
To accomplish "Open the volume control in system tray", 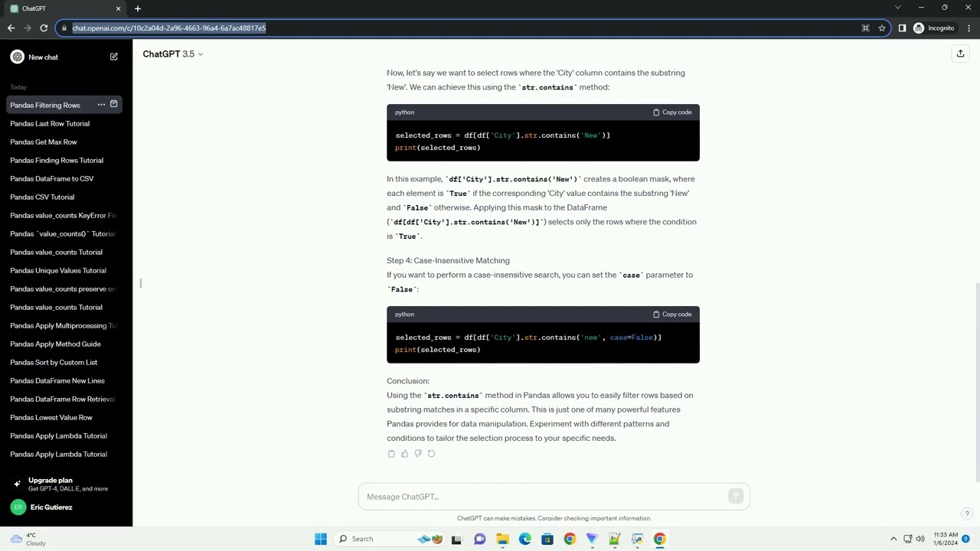I will (x=920, y=539).
